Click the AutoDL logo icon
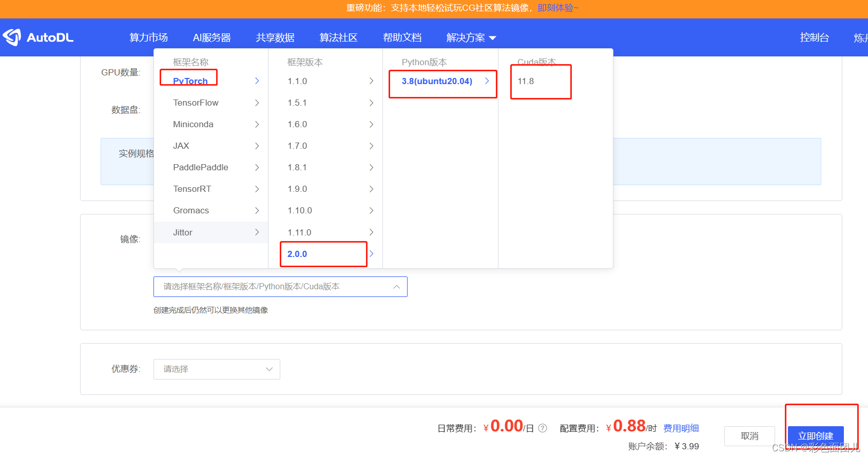This screenshot has width=868, height=458. (12, 37)
